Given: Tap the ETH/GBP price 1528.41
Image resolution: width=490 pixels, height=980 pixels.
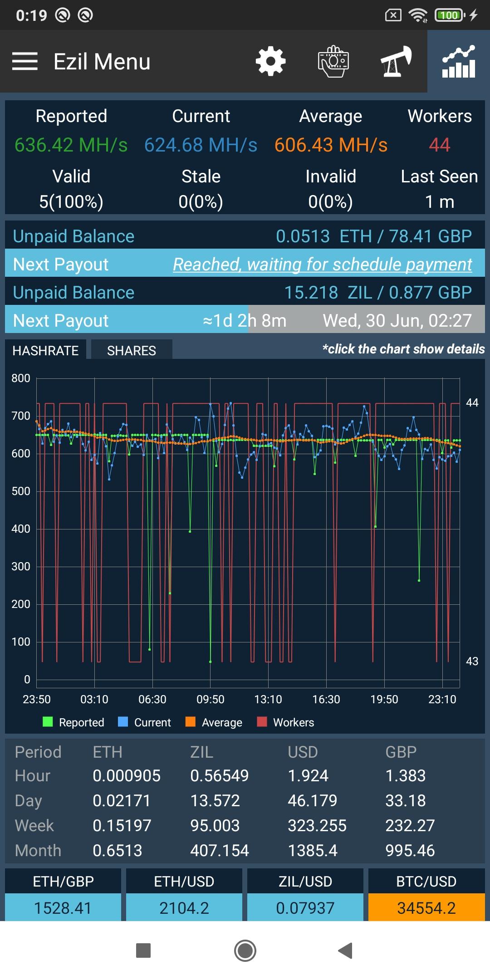Looking at the screenshot, I should pos(63,908).
